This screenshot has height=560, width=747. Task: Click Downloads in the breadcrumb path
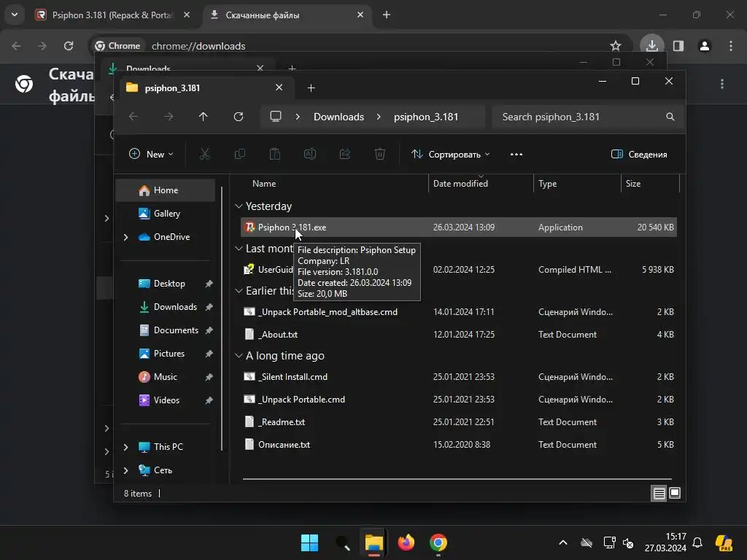338,117
